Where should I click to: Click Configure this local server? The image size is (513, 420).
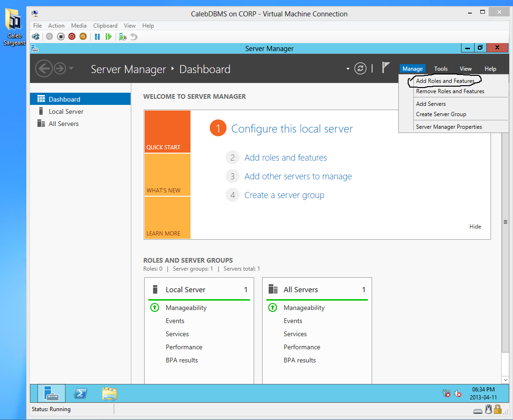click(292, 129)
